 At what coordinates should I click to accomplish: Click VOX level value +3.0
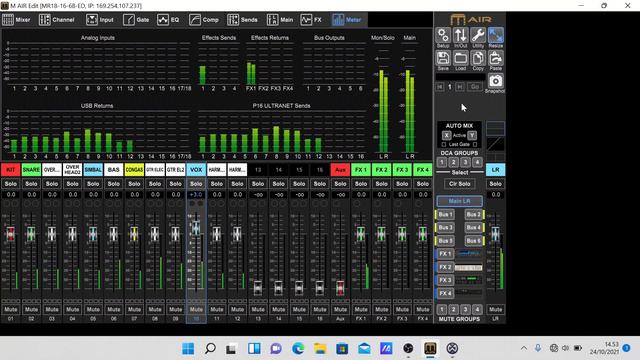196,195
